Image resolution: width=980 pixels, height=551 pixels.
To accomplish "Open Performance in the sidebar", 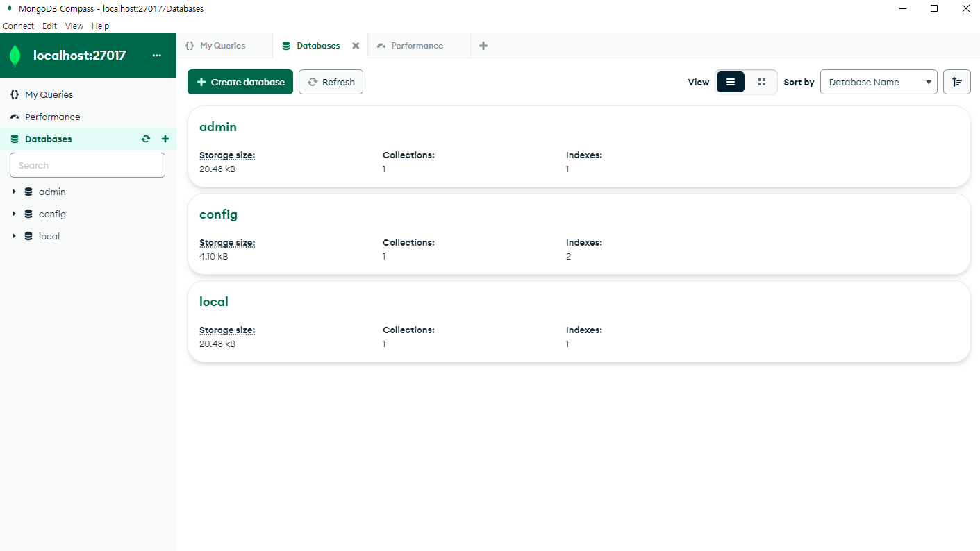I will click(88, 117).
